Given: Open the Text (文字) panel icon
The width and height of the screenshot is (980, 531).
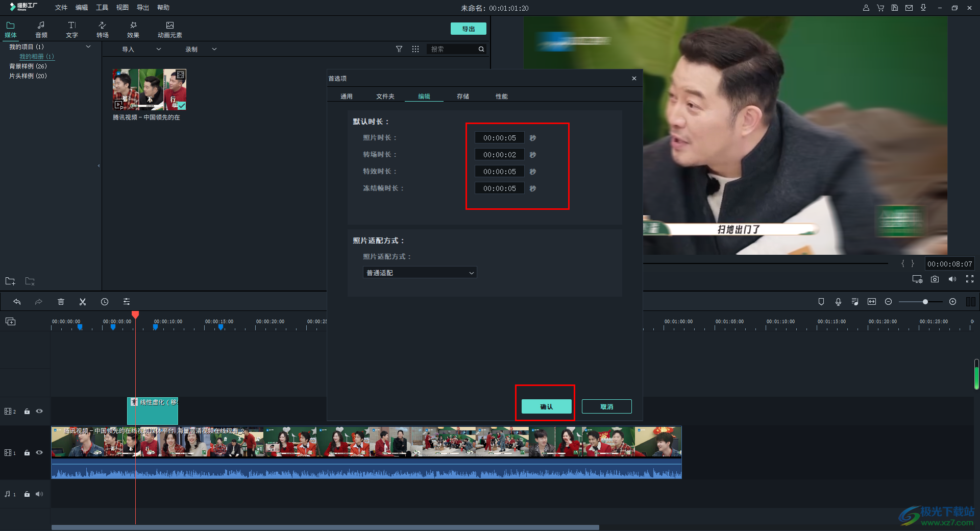Looking at the screenshot, I should tap(71, 29).
